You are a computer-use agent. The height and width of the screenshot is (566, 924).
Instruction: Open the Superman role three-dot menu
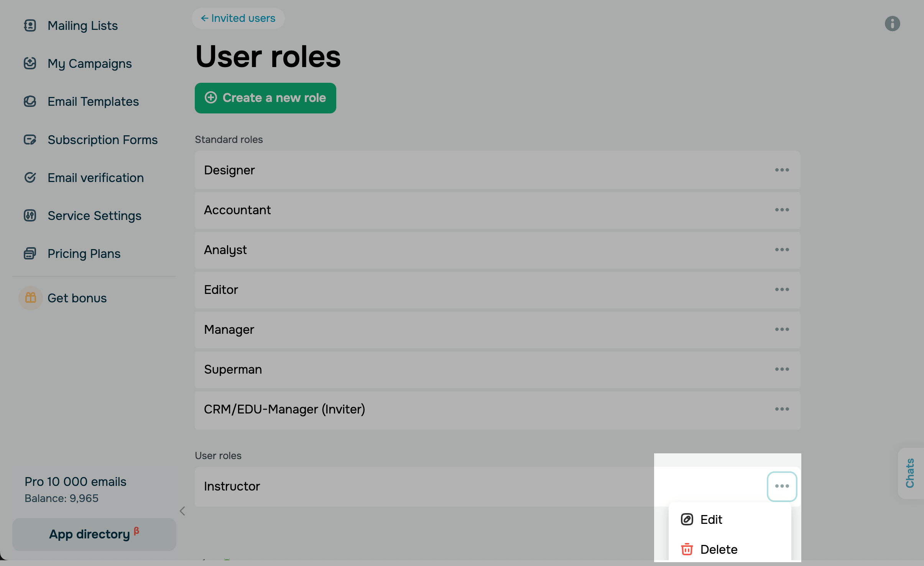click(x=782, y=369)
